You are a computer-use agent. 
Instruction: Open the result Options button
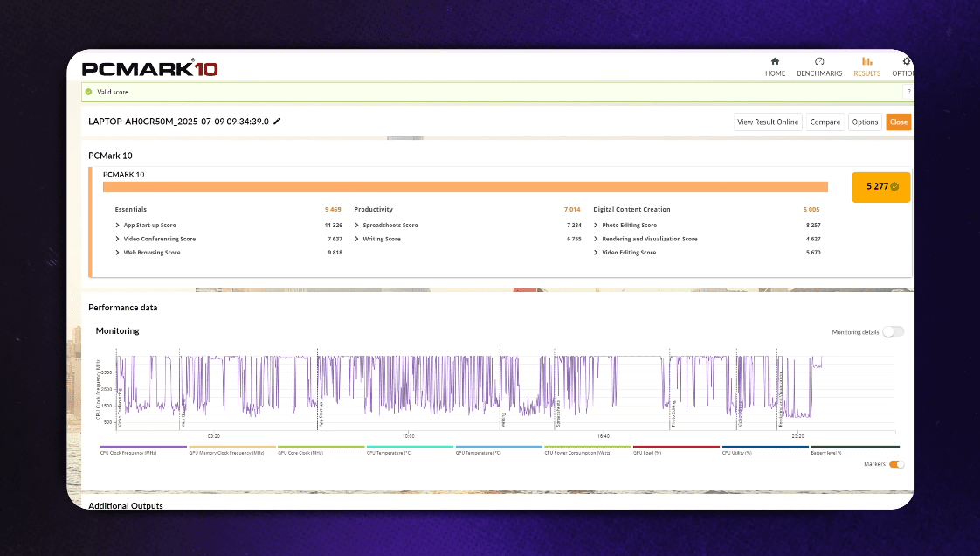pos(865,122)
